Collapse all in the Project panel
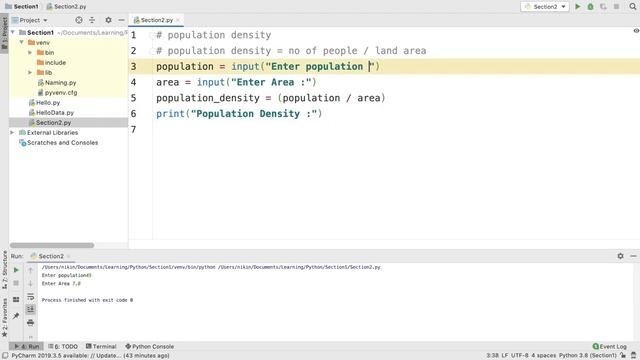The width and height of the screenshot is (640, 360). 92,20
